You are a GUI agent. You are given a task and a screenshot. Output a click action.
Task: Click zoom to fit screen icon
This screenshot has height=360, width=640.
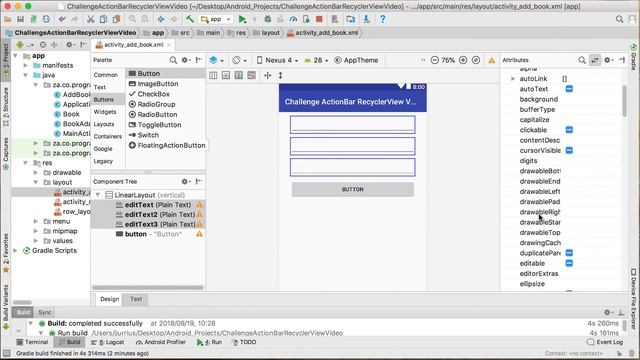(x=476, y=60)
